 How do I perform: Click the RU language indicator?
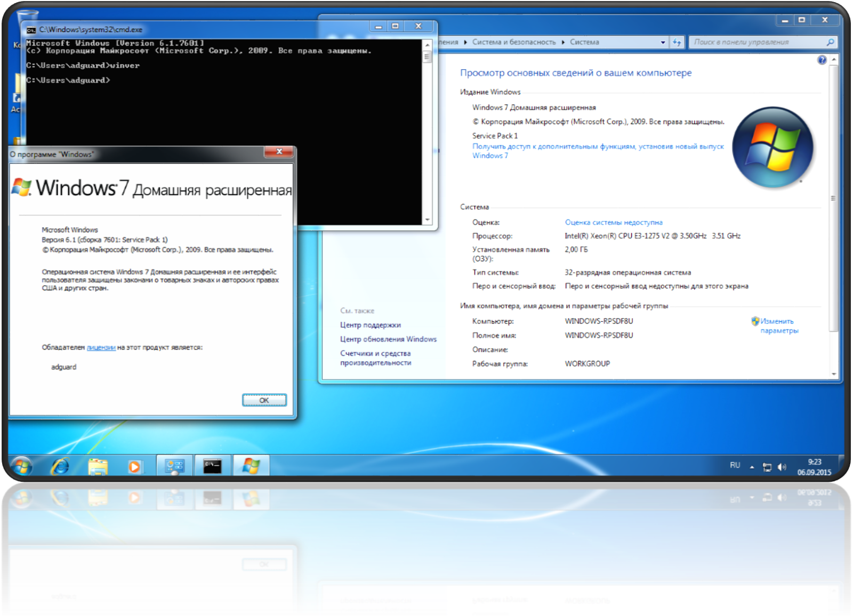coord(735,465)
